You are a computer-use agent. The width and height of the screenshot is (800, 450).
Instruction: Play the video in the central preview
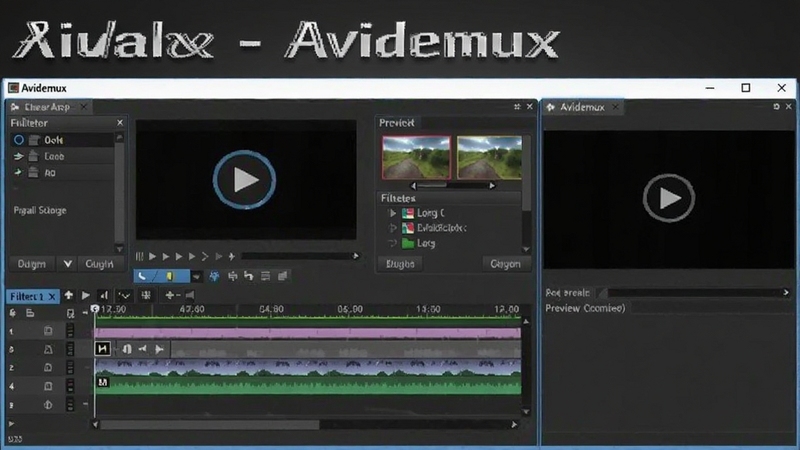tap(244, 180)
